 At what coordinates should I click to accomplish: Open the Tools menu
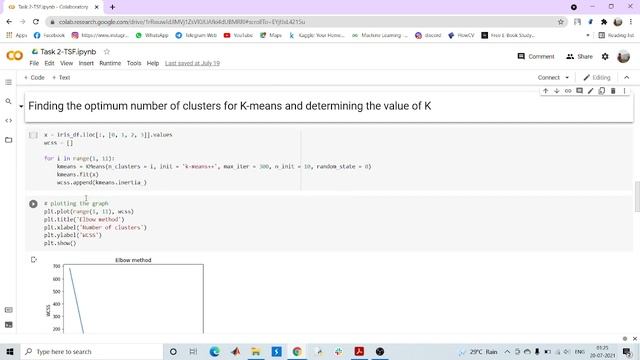pos(134,63)
